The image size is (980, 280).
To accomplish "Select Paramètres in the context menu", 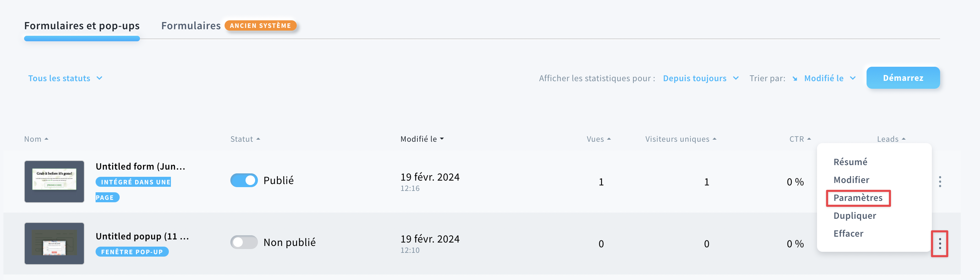I will 858,198.
